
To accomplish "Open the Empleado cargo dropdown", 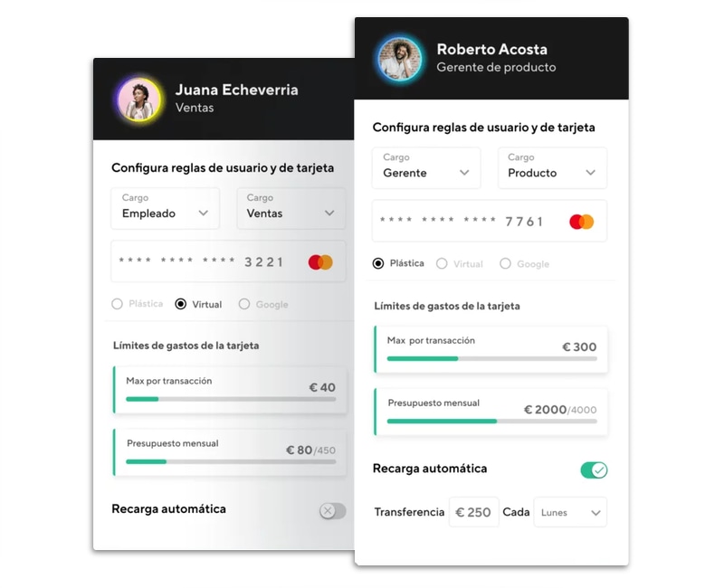I will [x=166, y=208].
